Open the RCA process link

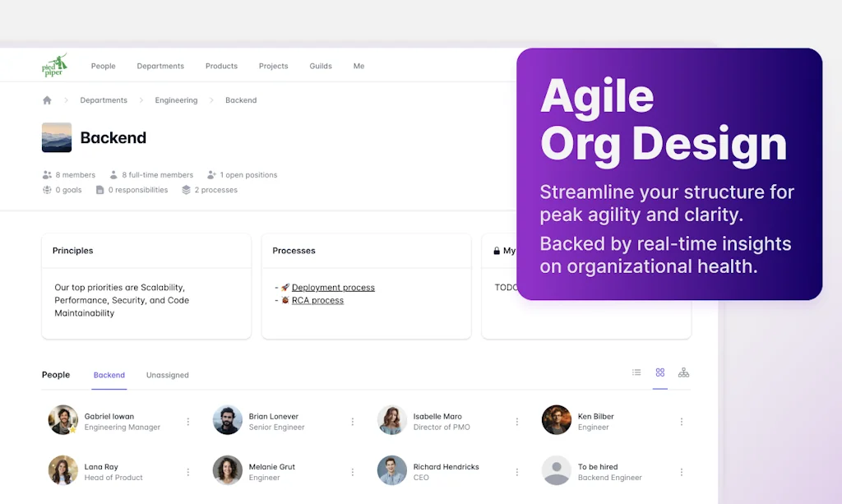click(317, 301)
